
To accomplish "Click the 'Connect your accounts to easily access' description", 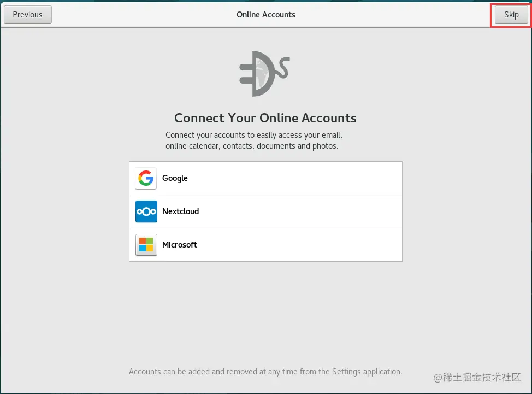I will pyautogui.click(x=254, y=140).
